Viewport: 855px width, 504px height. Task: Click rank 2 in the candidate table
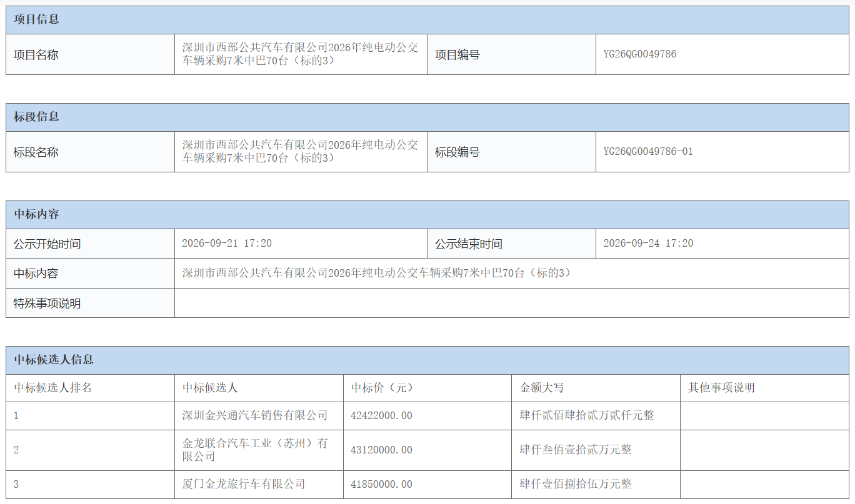pyautogui.click(x=16, y=450)
